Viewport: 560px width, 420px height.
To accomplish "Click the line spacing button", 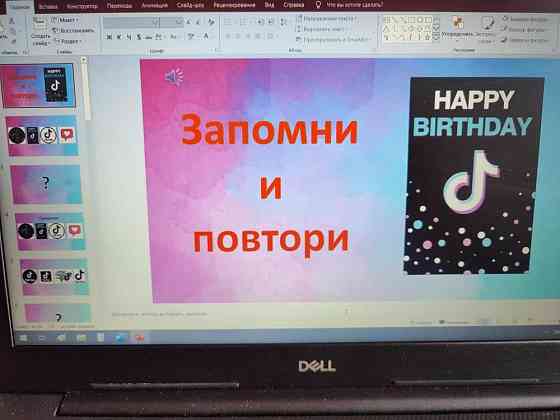I will coord(283,22).
